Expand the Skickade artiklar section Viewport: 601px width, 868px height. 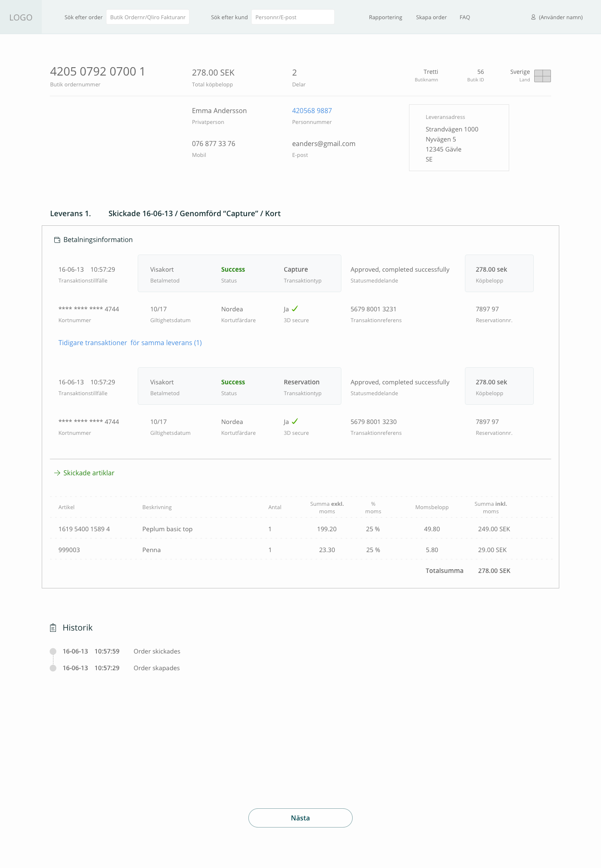[x=88, y=473]
